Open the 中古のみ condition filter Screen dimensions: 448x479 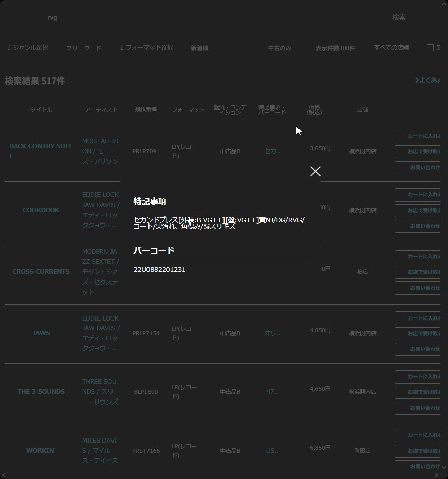280,48
